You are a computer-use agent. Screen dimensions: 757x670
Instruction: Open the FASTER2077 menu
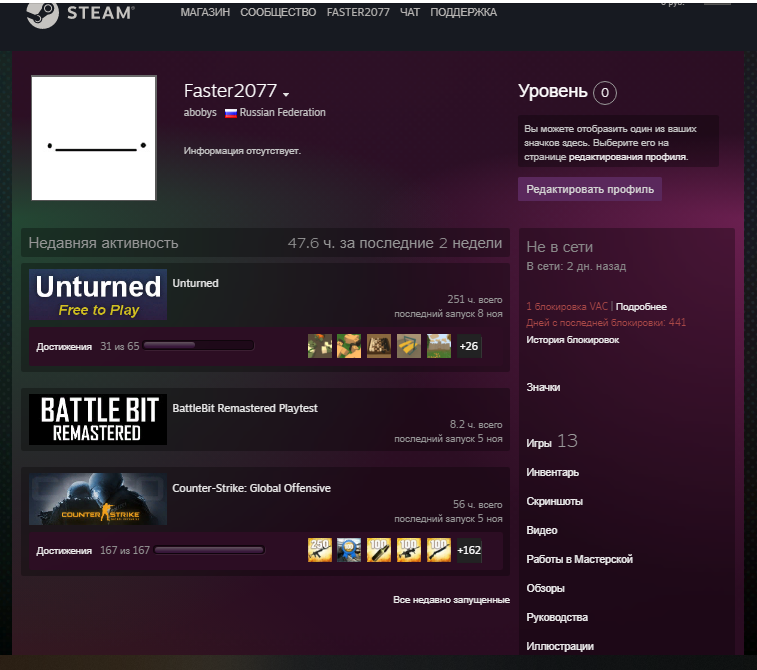(358, 13)
